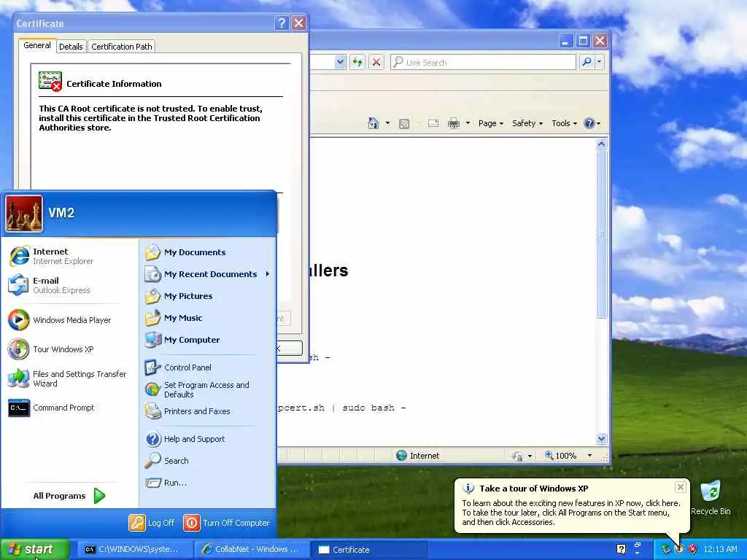
Task: Open the zoom level dropdown arrow
Action: (x=589, y=456)
